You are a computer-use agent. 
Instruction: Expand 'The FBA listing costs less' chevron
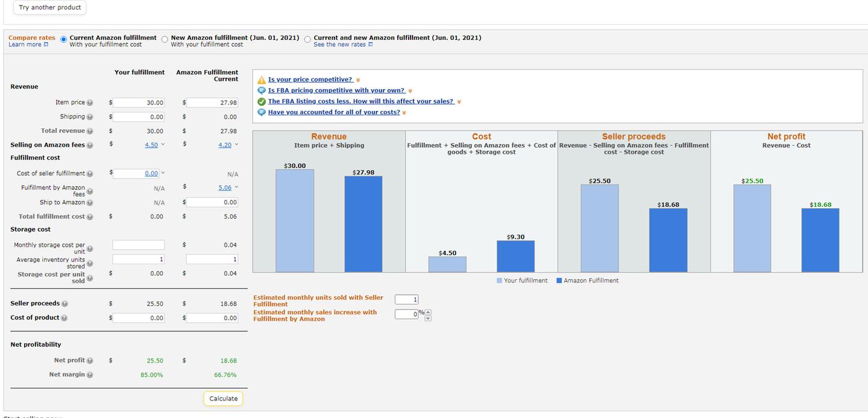click(459, 102)
